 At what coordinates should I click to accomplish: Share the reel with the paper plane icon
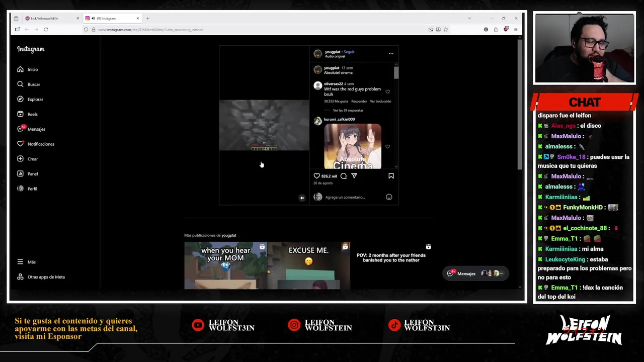(x=354, y=176)
